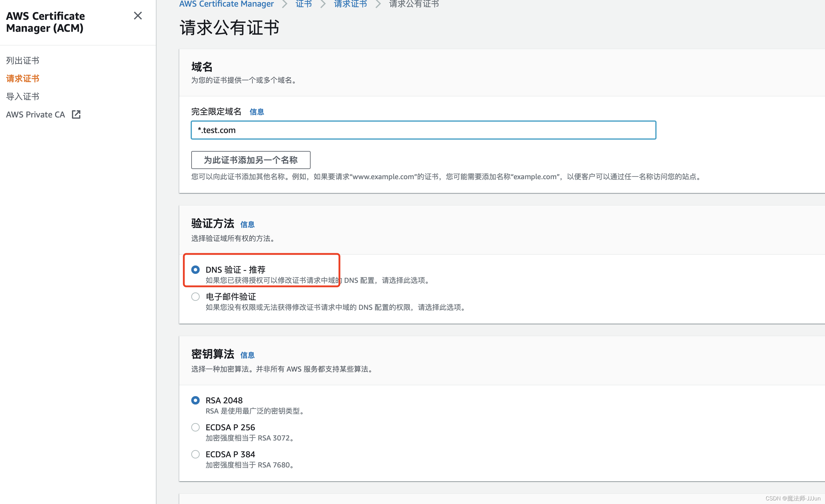
Task: Click the 域名 section heading
Action: point(202,67)
